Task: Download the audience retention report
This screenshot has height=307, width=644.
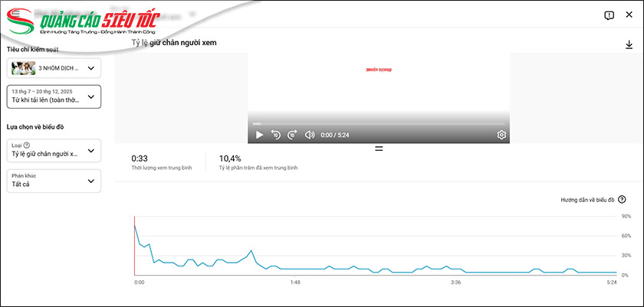Action: click(x=629, y=45)
